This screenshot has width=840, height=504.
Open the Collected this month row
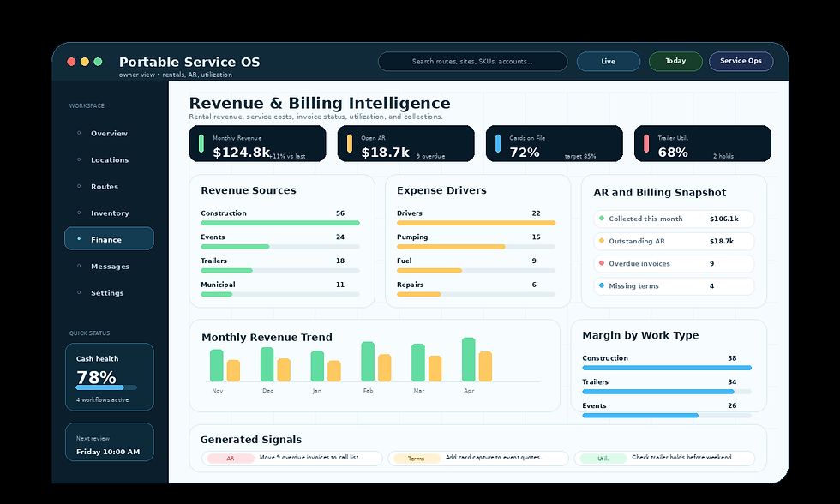tap(674, 219)
